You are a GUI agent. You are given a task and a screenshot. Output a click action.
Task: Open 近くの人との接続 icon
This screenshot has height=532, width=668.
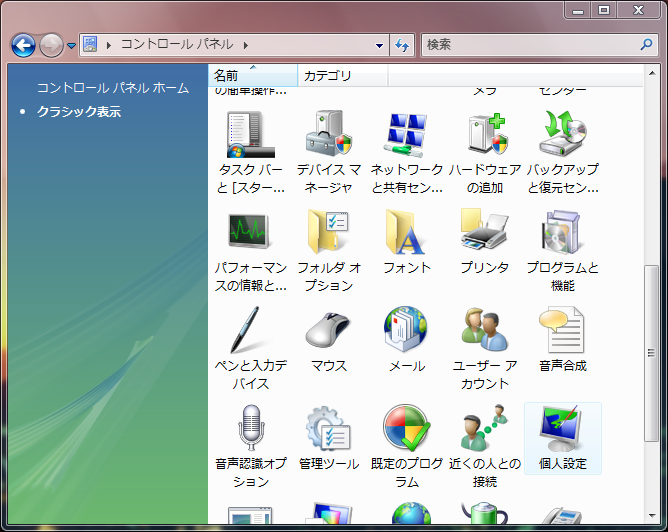(x=485, y=428)
